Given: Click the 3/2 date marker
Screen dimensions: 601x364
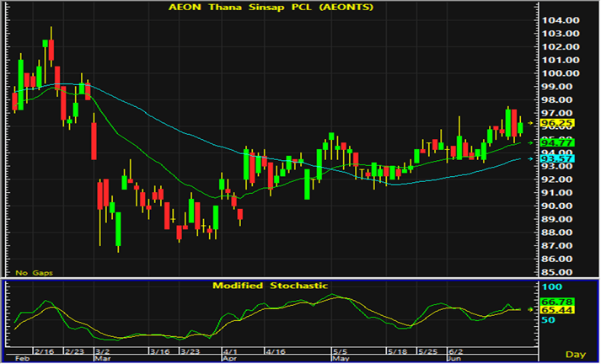Looking at the screenshot, I should [103, 351].
